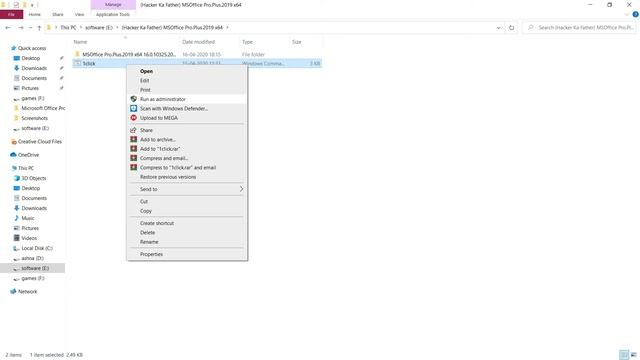Switch to the Share ribbon tab
The height and width of the screenshot is (360, 640).
point(58,14)
